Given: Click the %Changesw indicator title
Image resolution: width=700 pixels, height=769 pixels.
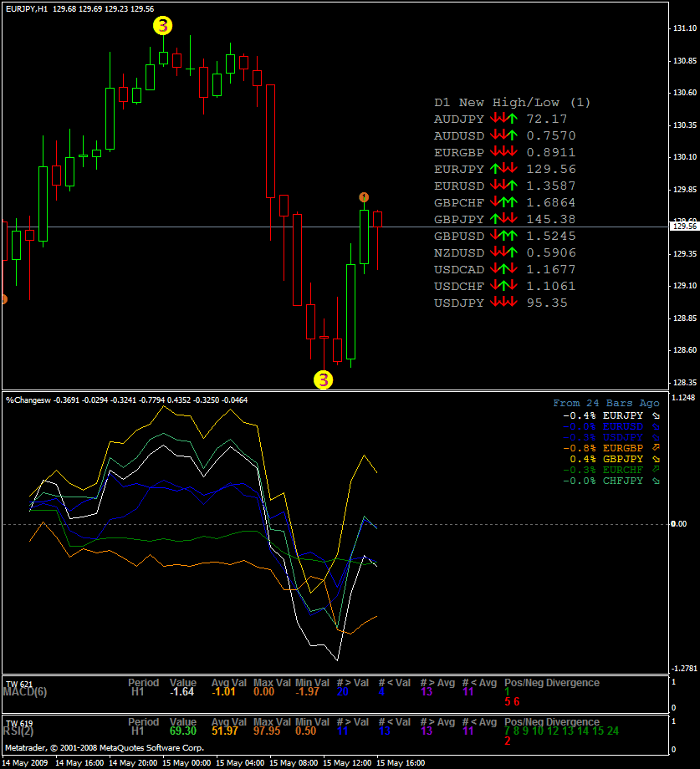Looking at the screenshot, I should (x=28, y=400).
